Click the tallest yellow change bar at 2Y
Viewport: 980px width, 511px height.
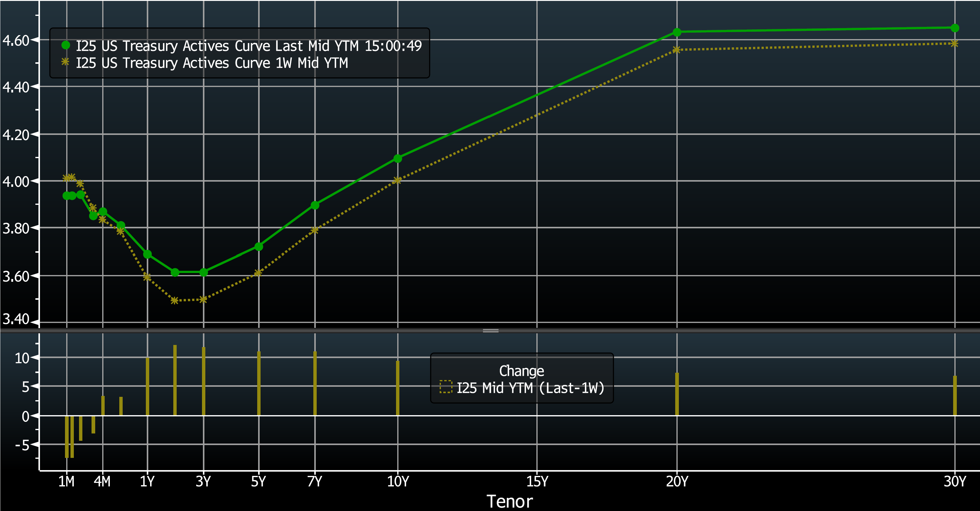[175, 380]
